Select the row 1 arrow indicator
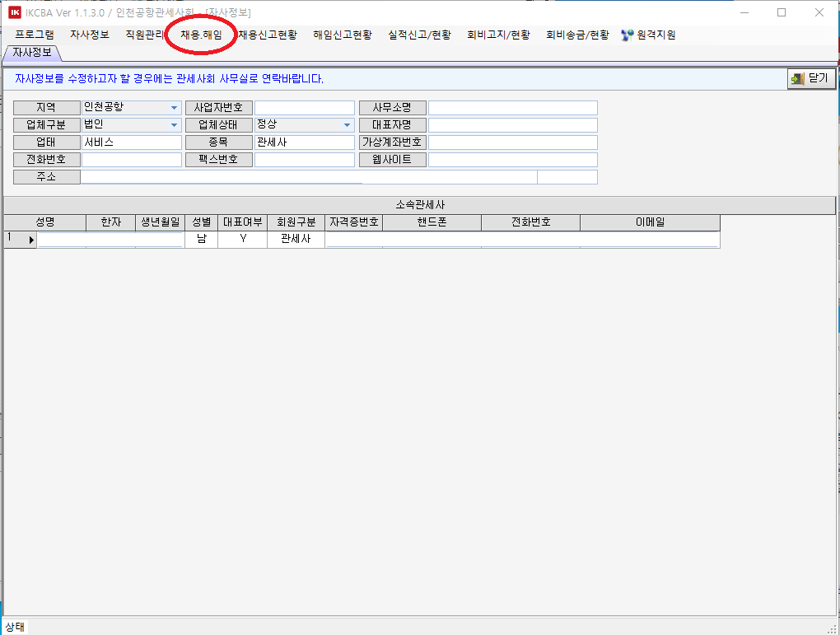The image size is (840, 635). tap(32, 240)
